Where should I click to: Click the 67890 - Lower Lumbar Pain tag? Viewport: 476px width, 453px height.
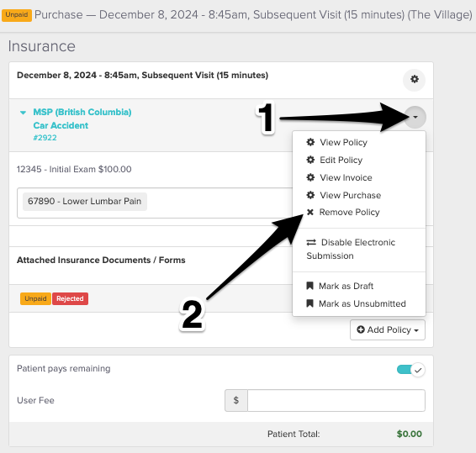click(x=85, y=201)
